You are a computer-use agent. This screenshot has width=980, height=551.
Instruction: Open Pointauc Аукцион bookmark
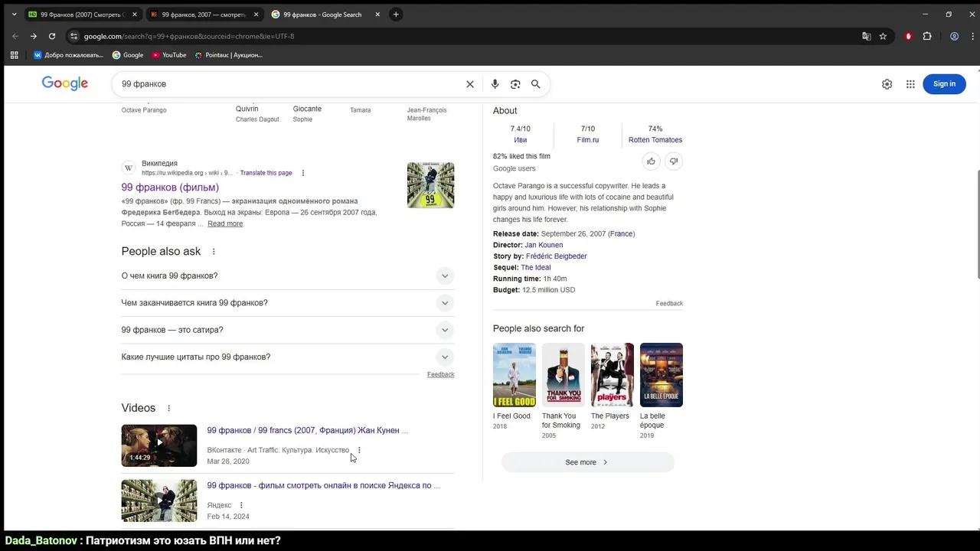228,55
